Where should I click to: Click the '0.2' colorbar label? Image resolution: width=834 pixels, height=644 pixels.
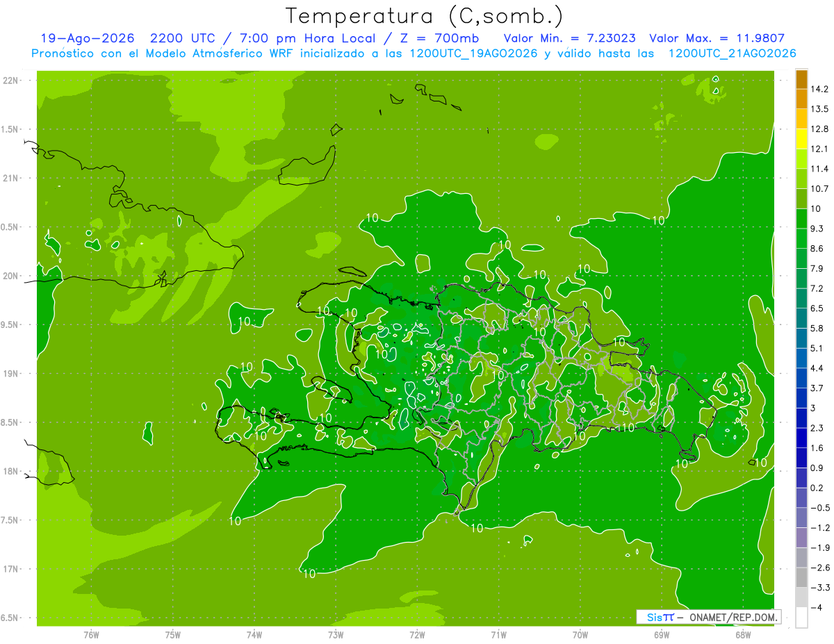[817, 488]
